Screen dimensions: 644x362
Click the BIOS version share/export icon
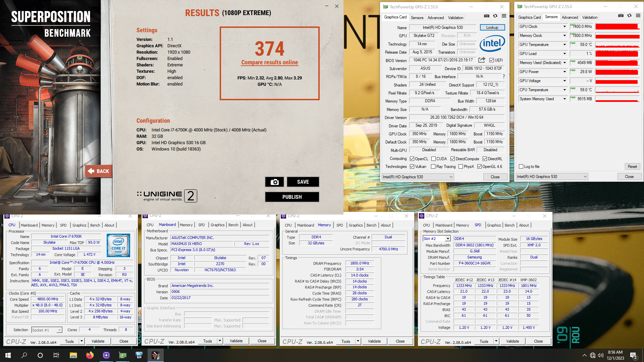coord(482,60)
